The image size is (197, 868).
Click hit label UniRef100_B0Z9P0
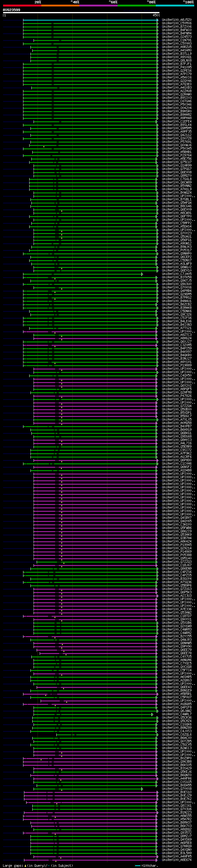pyautogui.click(x=177, y=758)
